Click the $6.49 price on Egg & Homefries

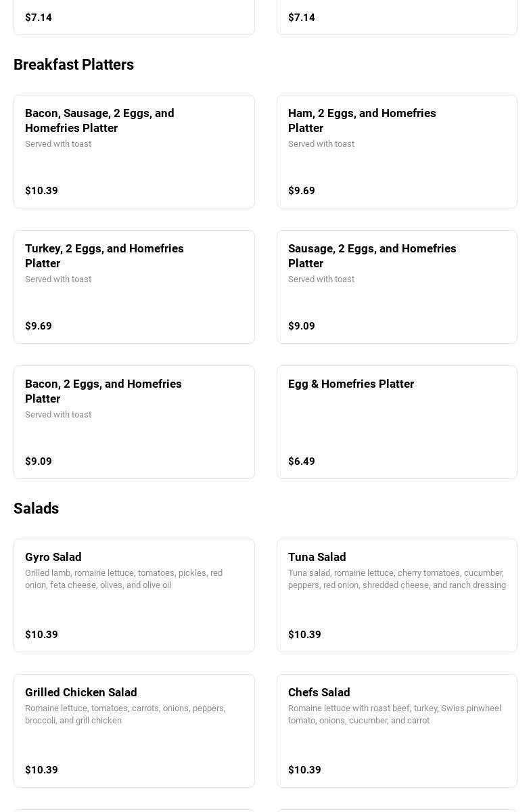click(302, 461)
